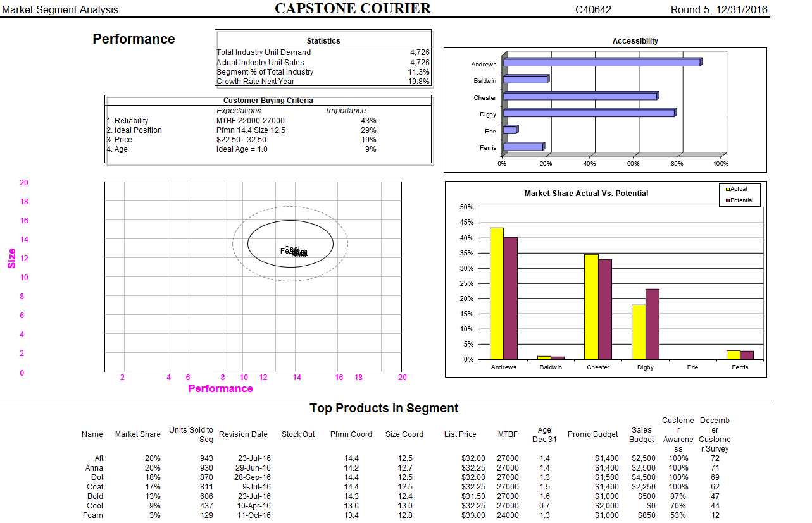Click the 19.8% growth rate value
Screen dimensions: 812x523
point(418,81)
